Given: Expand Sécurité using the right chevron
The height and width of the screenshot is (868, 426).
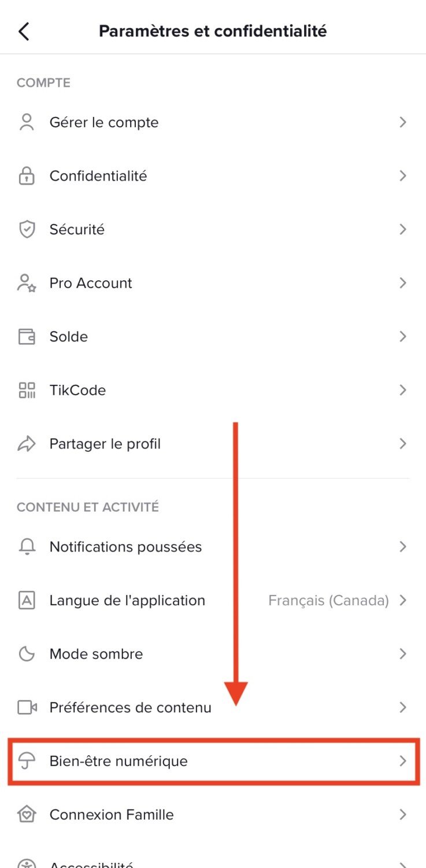Looking at the screenshot, I should [x=403, y=230].
